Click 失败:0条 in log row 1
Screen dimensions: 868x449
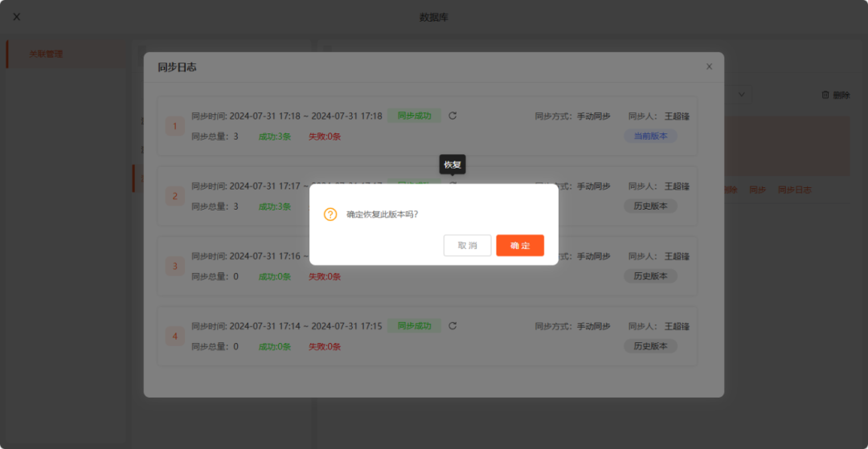[x=325, y=137]
